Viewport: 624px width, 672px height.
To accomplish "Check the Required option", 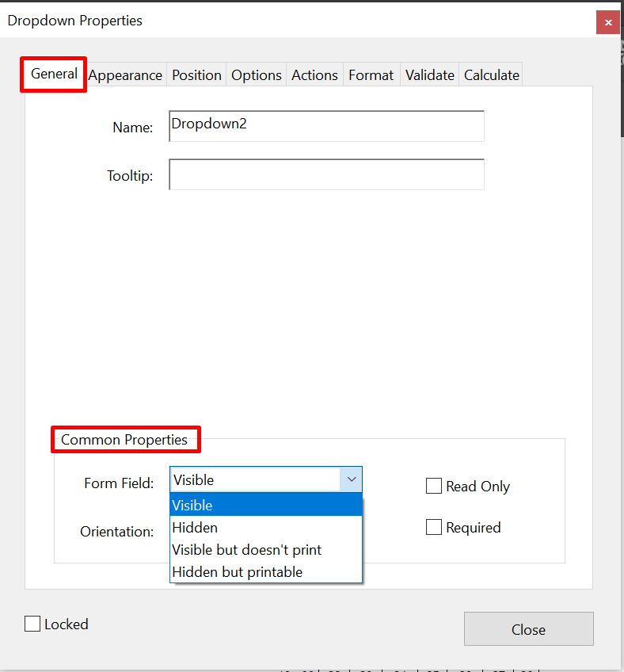I will click(434, 526).
